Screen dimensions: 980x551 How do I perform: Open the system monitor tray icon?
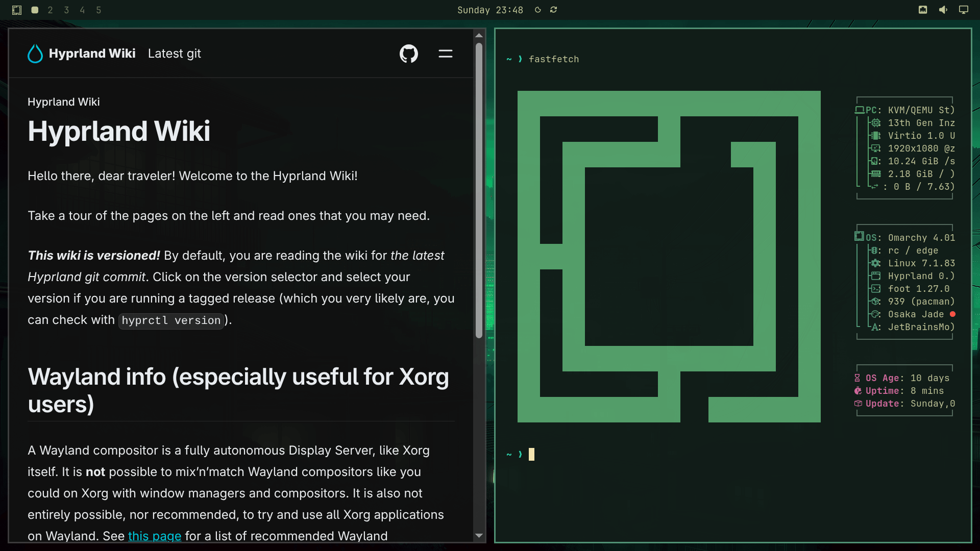click(923, 10)
